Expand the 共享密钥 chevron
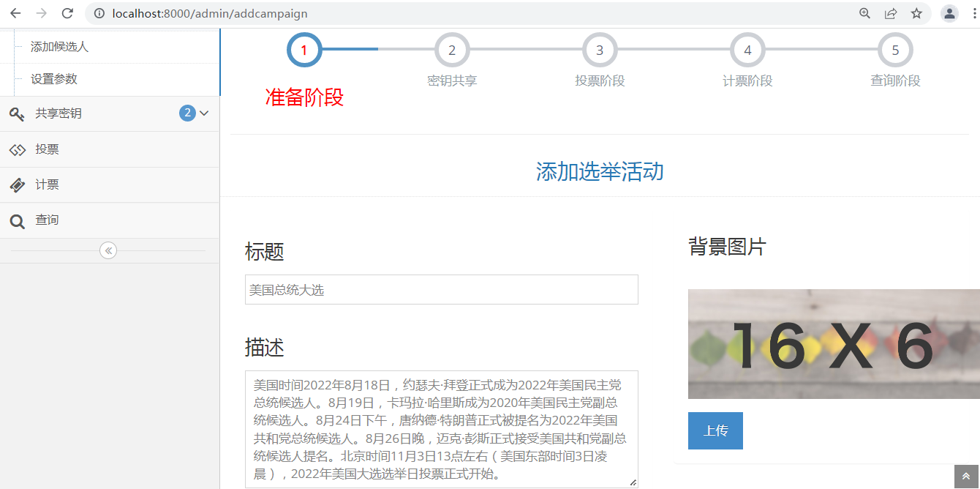The width and height of the screenshot is (980, 489). click(204, 113)
